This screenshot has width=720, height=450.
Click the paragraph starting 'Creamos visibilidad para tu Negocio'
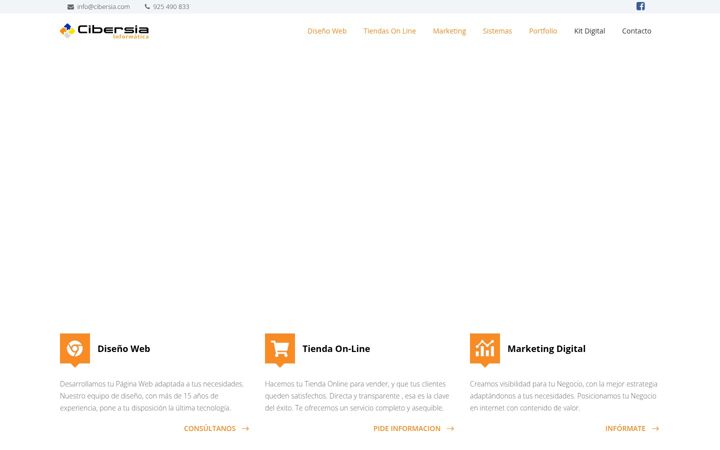pyautogui.click(x=563, y=396)
